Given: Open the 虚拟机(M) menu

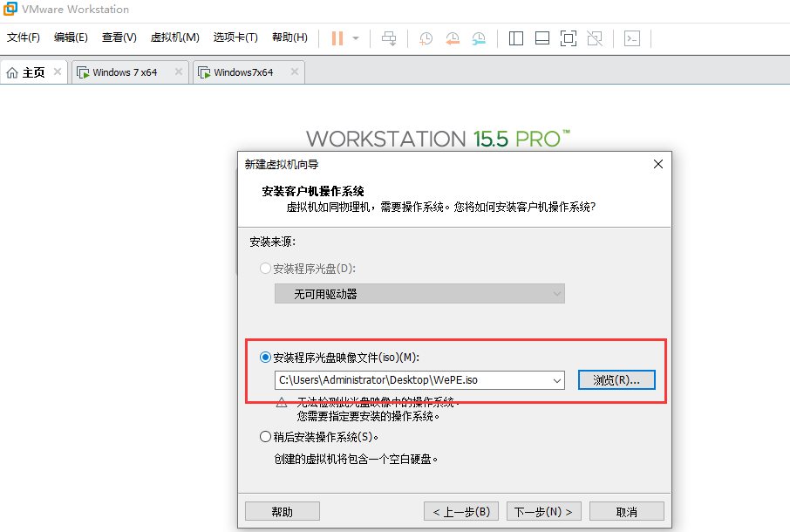Looking at the screenshot, I should 174,38.
